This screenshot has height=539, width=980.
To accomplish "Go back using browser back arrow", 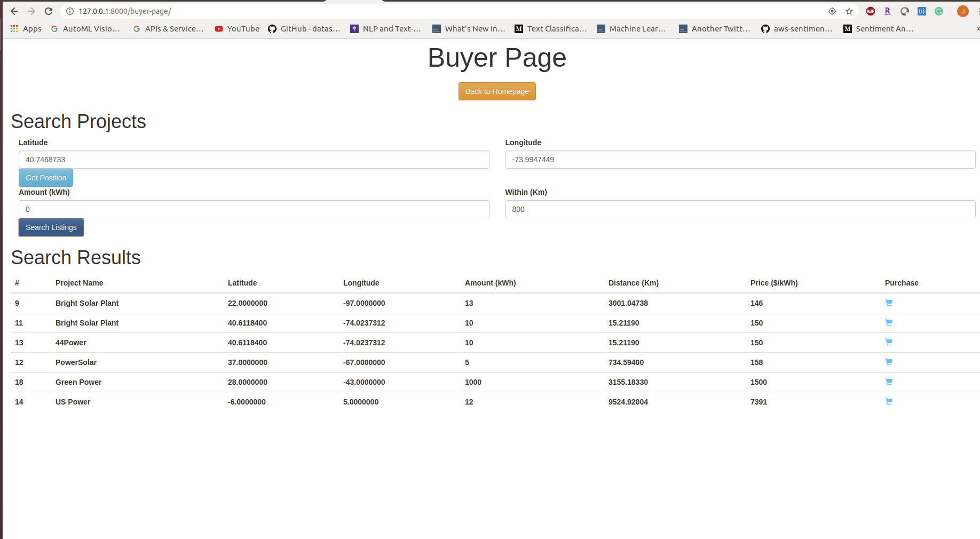I will 14,11.
